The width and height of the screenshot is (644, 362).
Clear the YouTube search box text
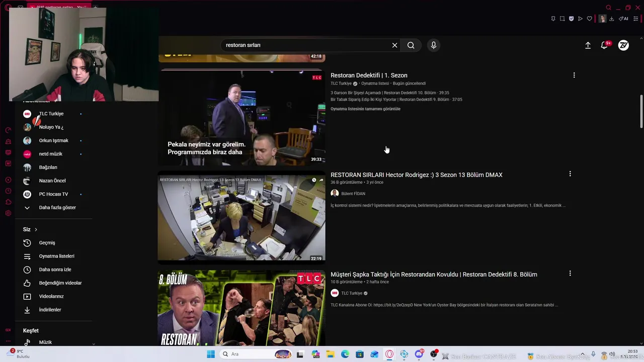[x=394, y=45]
